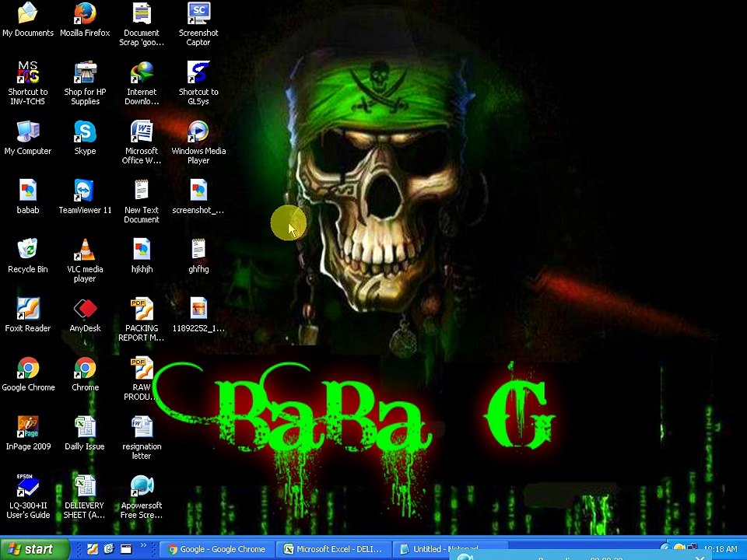Image resolution: width=747 pixels, height=560 pixels.
Task: Open the Windows start menu
Action: [x=33, y=549]
